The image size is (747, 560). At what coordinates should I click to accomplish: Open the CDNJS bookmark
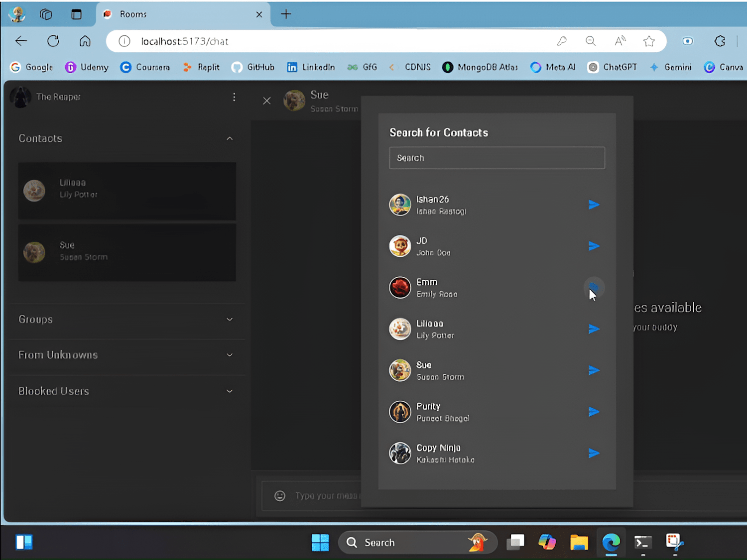410,67
